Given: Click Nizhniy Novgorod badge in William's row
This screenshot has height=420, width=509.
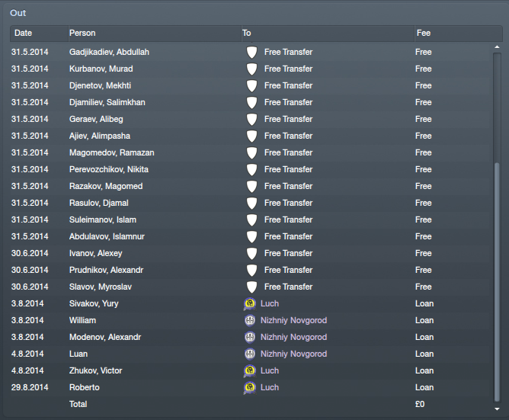Looking at the screenshot, I should 250,321.
